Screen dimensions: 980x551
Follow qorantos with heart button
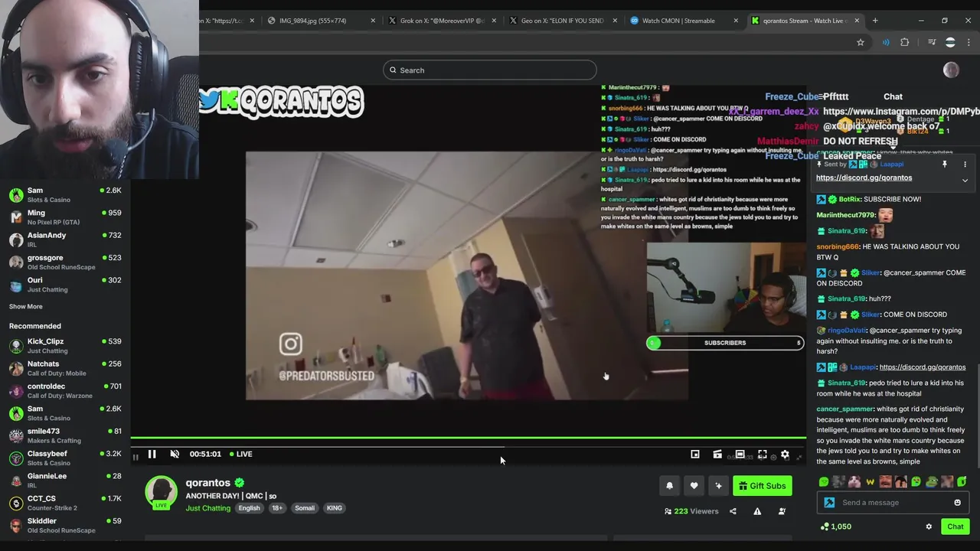point(694,486)
